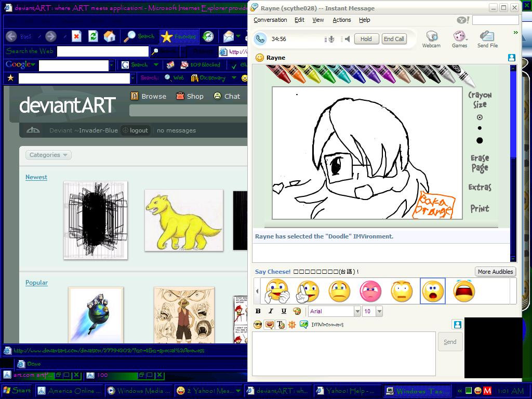The image size is (532, 399).
Task: Toggle bold text formatting
Action: 258,311
